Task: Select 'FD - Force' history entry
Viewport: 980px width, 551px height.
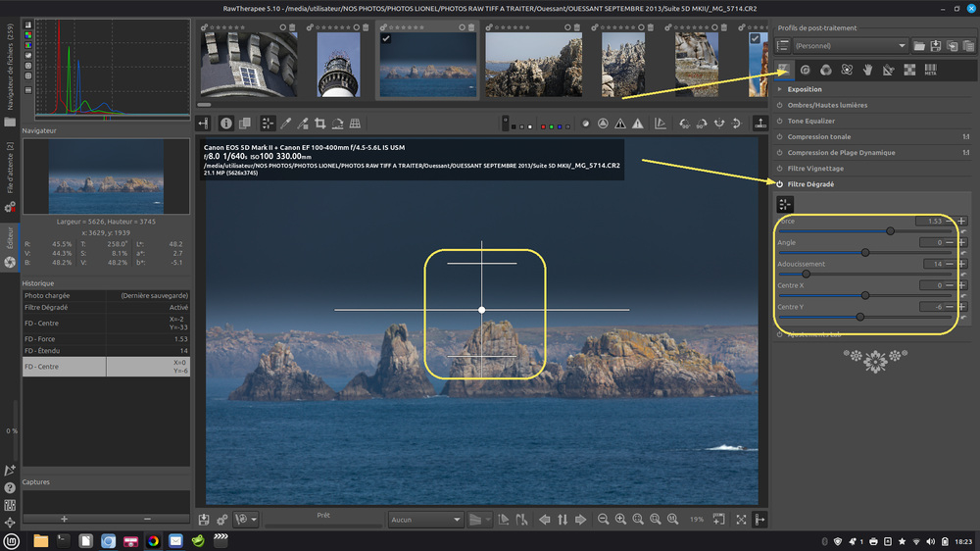Action: 106,339
